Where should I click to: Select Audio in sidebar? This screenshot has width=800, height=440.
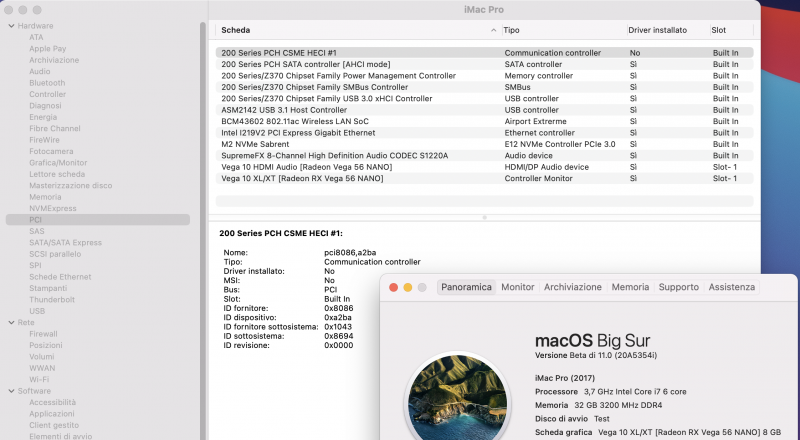[39, 71]
